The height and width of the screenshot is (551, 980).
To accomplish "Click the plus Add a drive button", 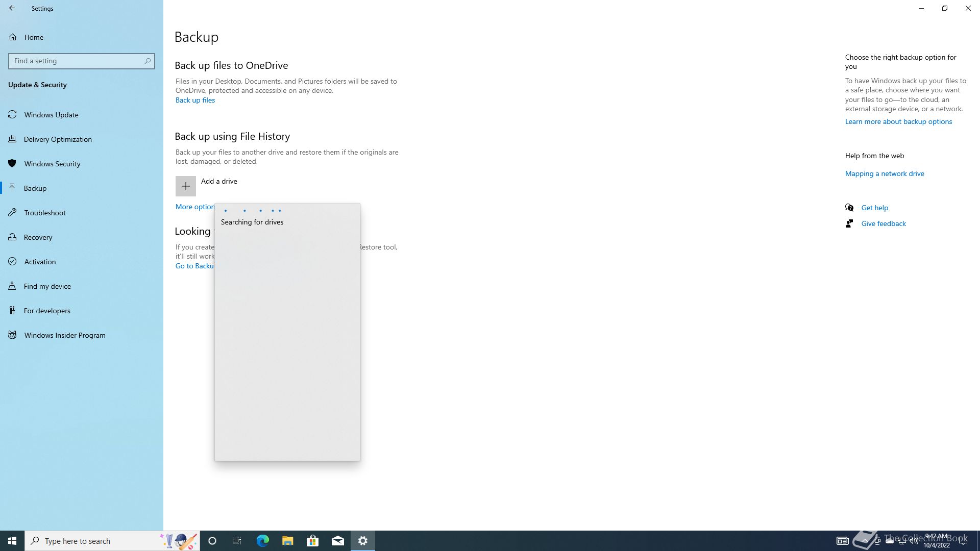I will 186,186.
